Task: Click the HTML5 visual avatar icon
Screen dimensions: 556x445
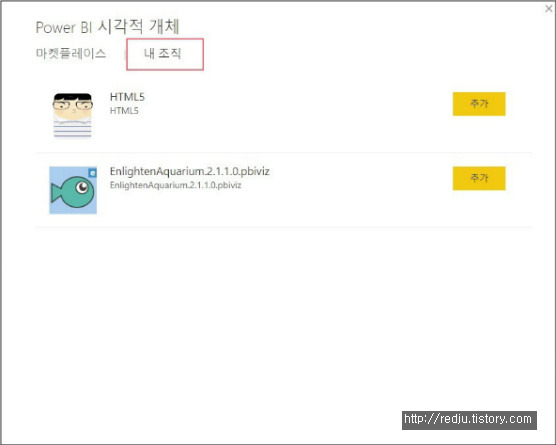Action: pos(73,115)
